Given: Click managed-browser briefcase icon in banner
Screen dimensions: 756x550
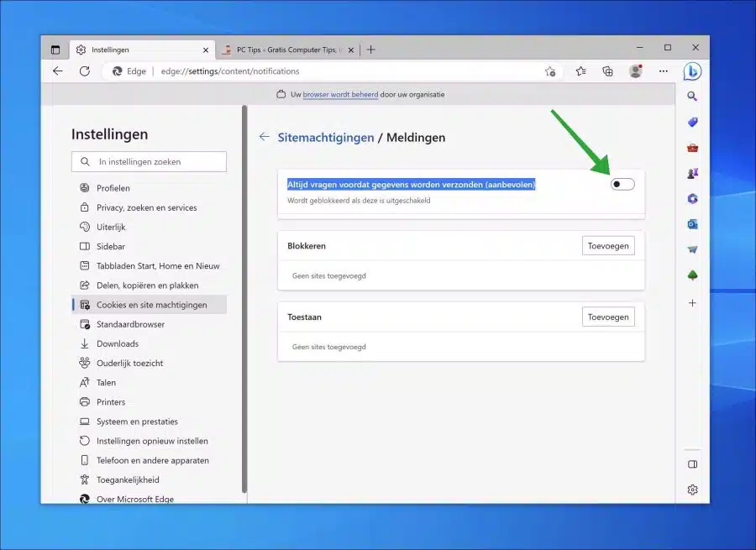Looking at the screenshot, I should [281, 95].
